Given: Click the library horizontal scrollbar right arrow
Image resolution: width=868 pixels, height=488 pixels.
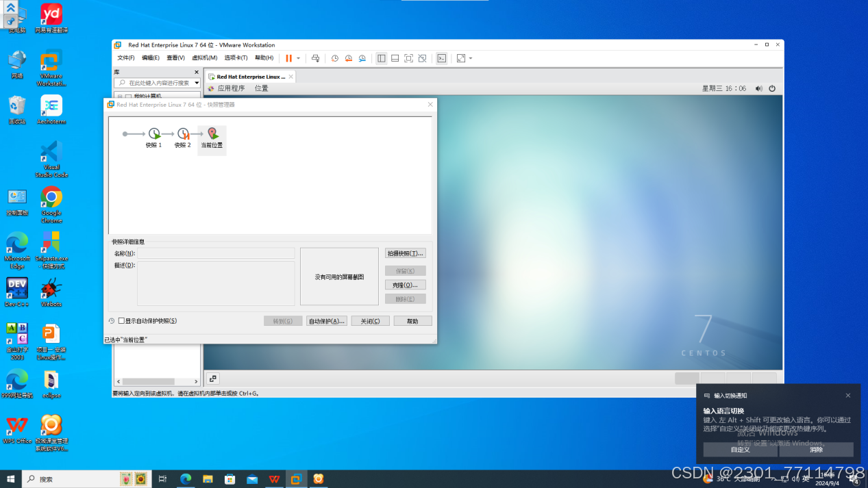Looking at the screenshot, I should click(x=196, y=381).
